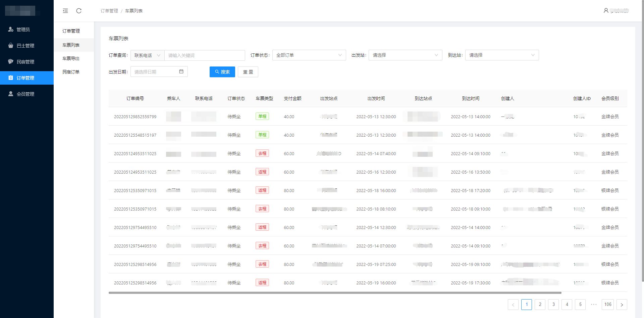The image size is (644, 318).
Task: Click departure time 2022-05-19 07:25:00
Action: coord(376,265)
